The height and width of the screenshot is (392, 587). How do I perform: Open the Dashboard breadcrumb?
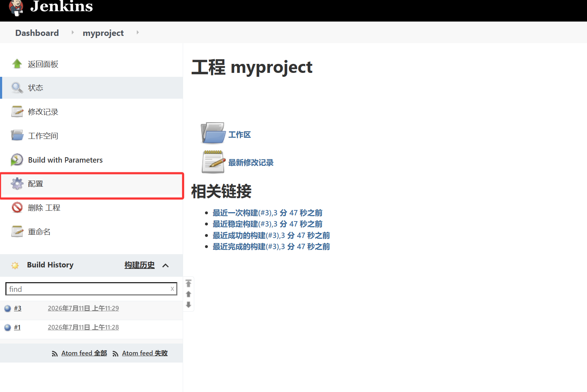tap(37, 33)
